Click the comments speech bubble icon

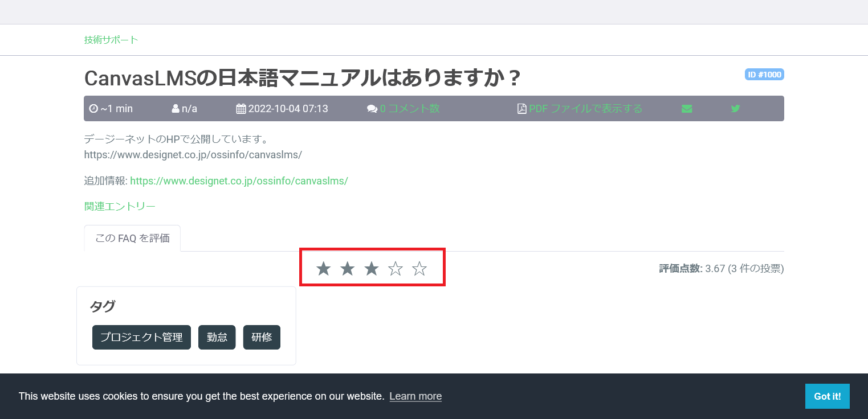point(372,109)
